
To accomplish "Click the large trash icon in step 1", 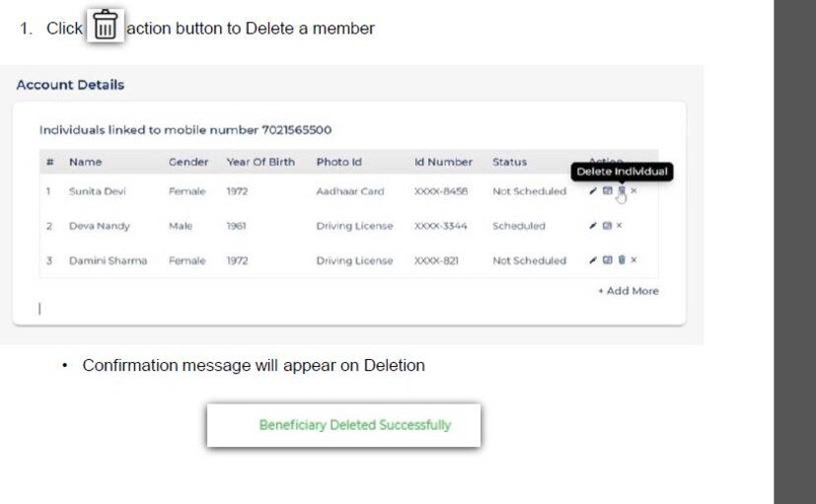I will [x=105, y=28].
